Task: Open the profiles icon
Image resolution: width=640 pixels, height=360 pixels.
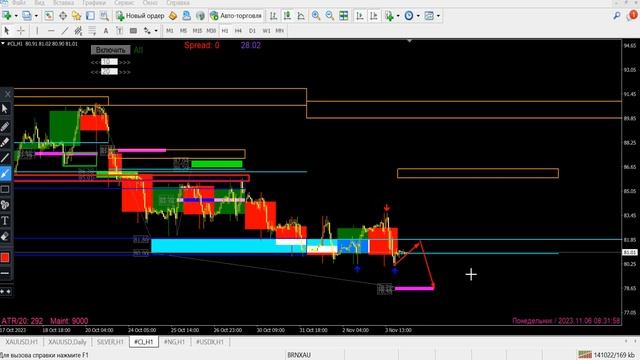Action: click(x=27, y=16)
